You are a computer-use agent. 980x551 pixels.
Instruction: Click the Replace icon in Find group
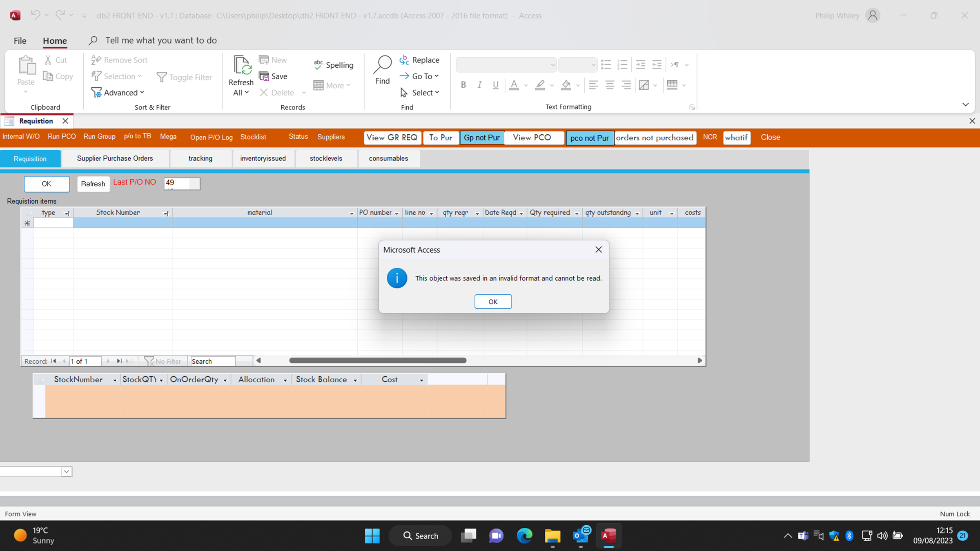404,60
